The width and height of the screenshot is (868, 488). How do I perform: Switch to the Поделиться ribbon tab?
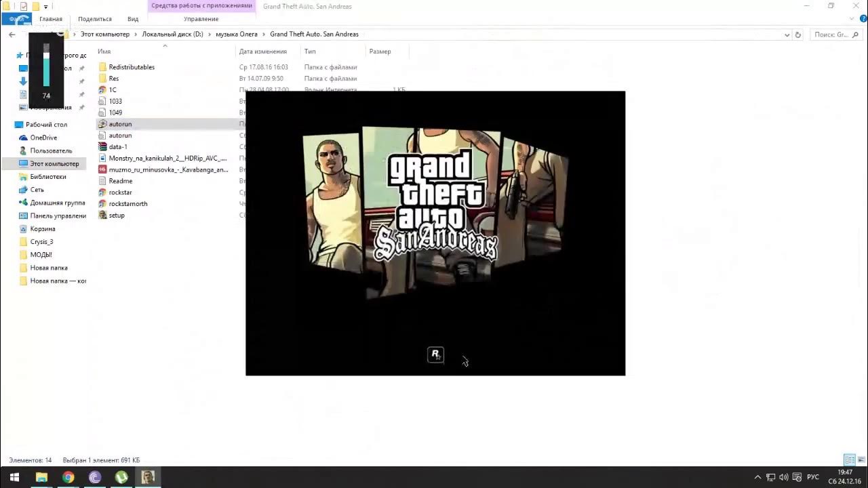95,19
